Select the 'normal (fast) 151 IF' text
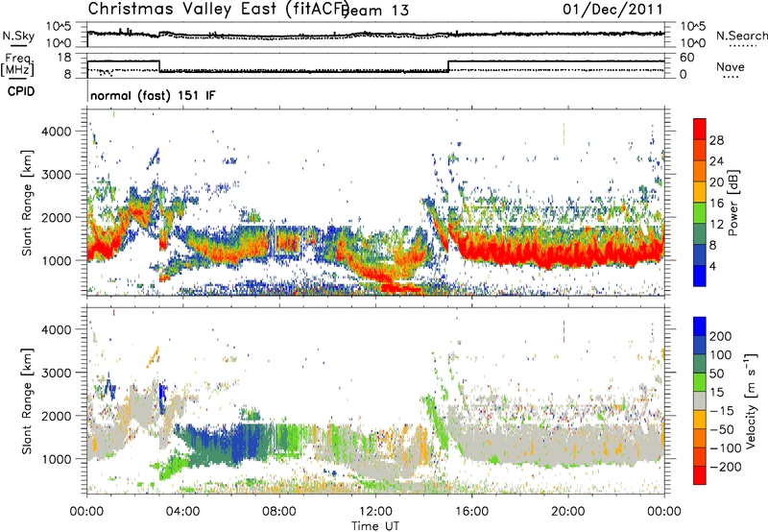The image size is (768, 532). point(153,95)
